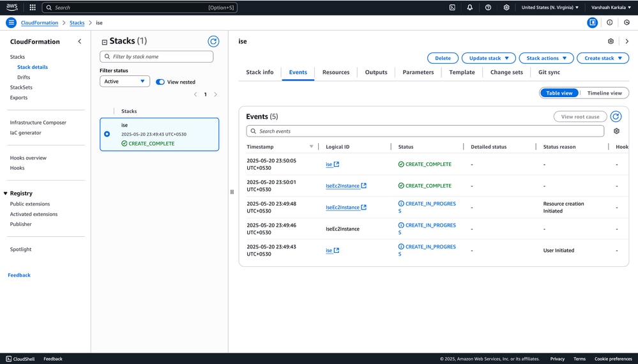
Task: Open CloudShell from the top bar icon
Action: (x=452, y=8)
